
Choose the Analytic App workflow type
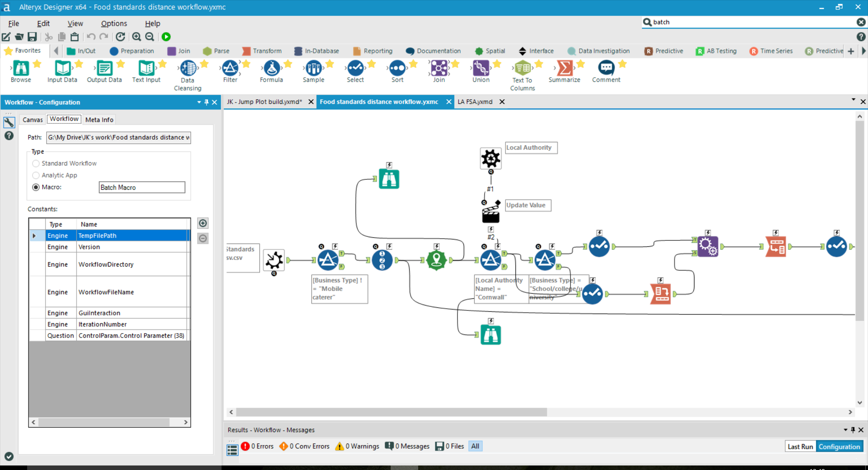36,175
